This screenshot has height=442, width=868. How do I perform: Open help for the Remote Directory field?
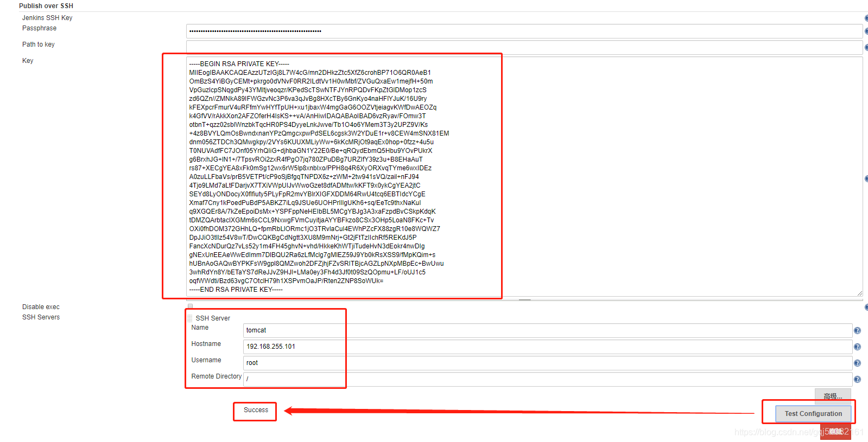point(857,379)
